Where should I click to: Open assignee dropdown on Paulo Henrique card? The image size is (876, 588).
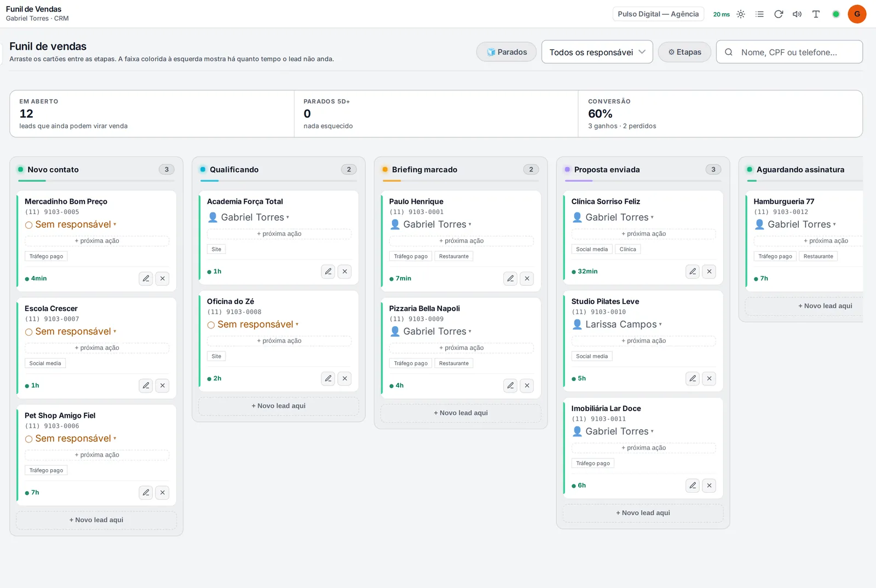point(430,224)
